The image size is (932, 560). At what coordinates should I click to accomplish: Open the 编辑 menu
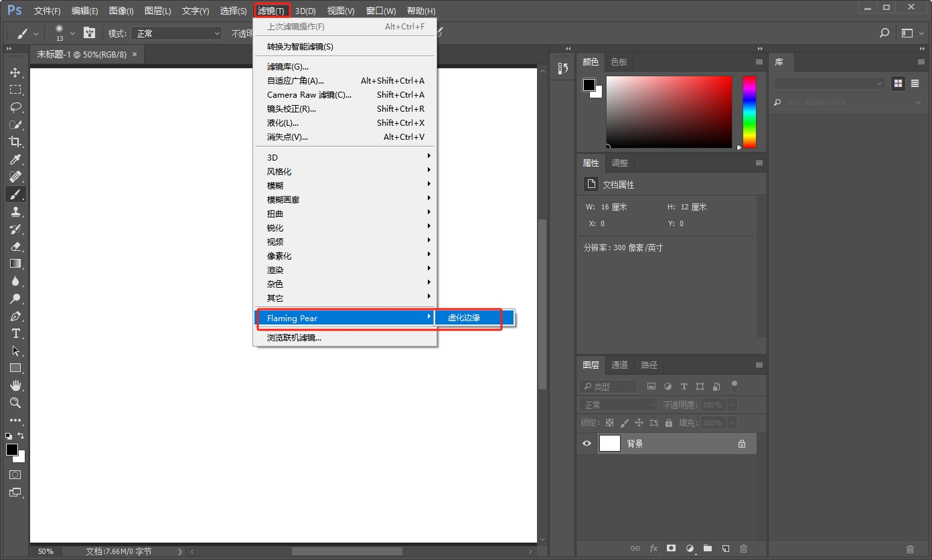click(x=84, y=11)
